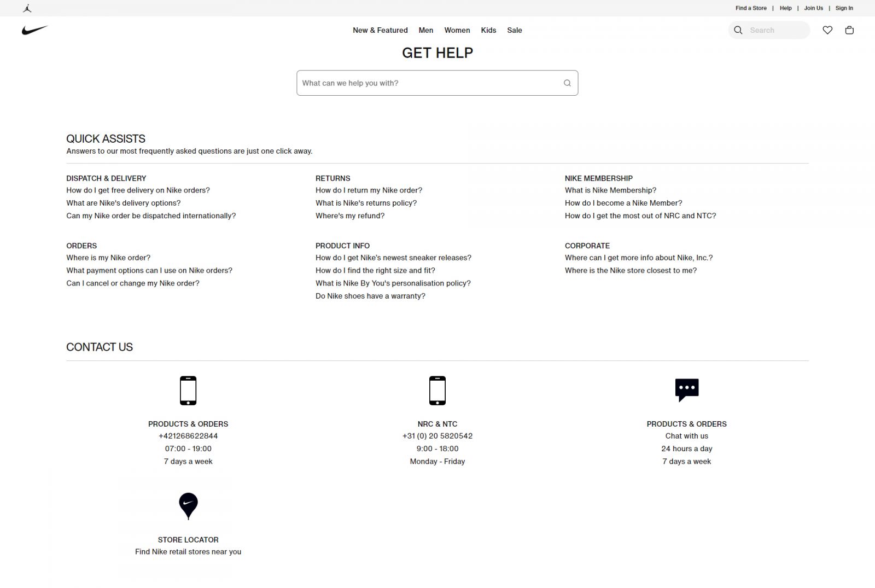Expand the Kids navigation menu
The height and width of the screenshot is (588, 875).
(488, 30)
